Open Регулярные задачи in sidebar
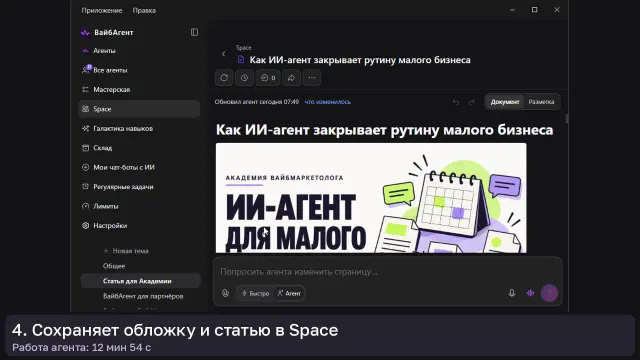This screenshot has width=640, height=360. (x=139, y=187)
